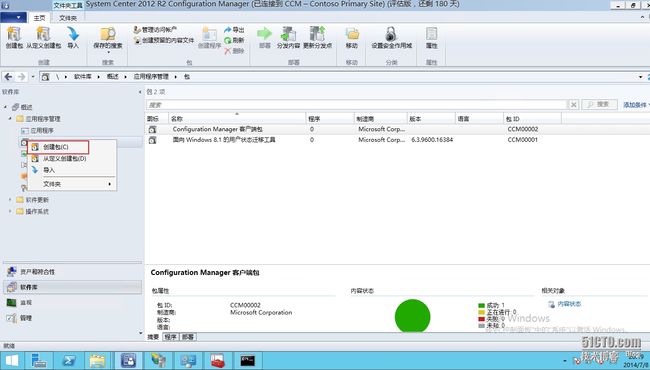The width and height of the screenshot is (650, 370).
Task: Clear the search box with X
Action: pos(573,105)
